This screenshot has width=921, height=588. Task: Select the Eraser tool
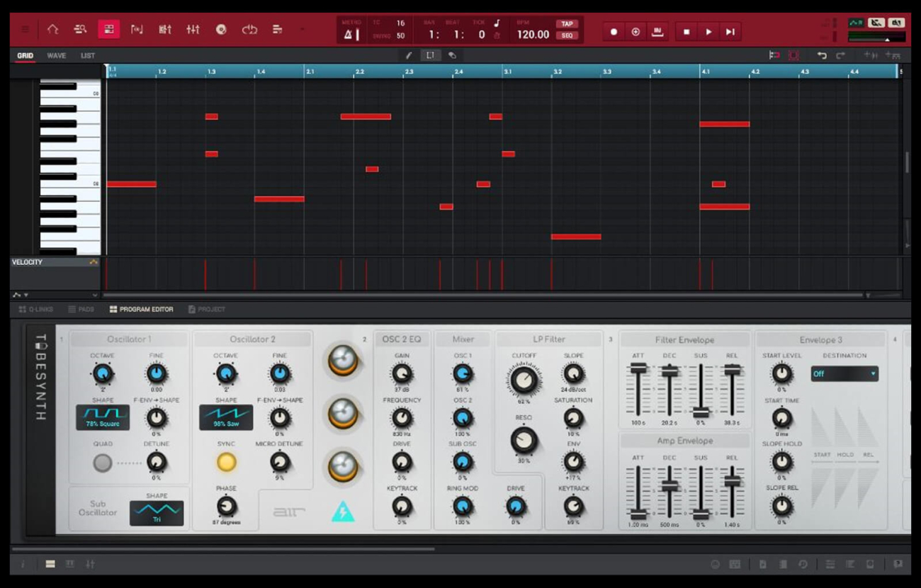(x=452, y=55)
